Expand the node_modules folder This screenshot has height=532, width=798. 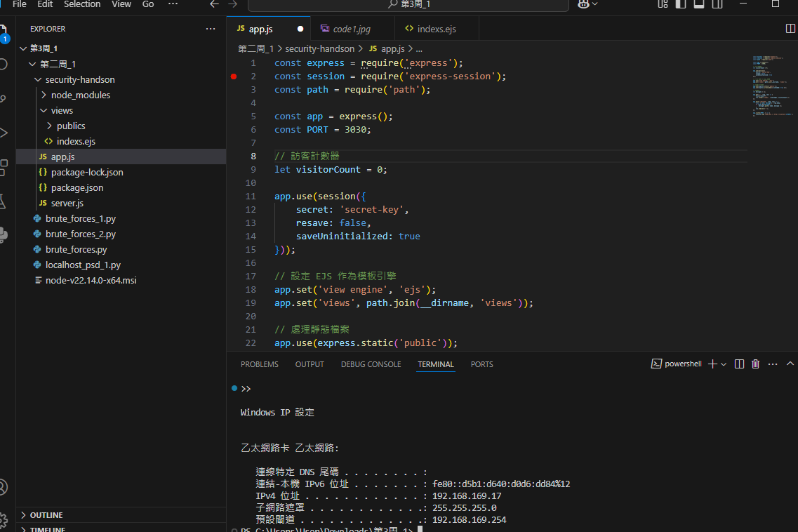tap(80, 95)
